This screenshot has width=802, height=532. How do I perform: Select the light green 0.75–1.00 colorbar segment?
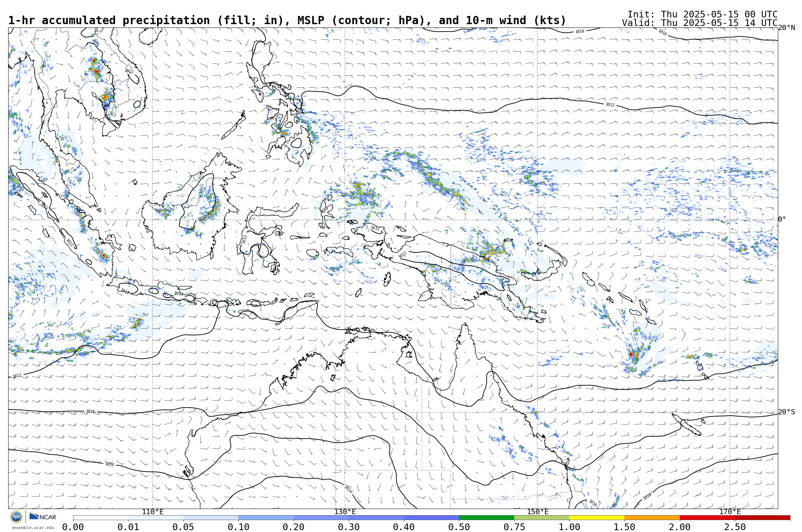point(542,518)
